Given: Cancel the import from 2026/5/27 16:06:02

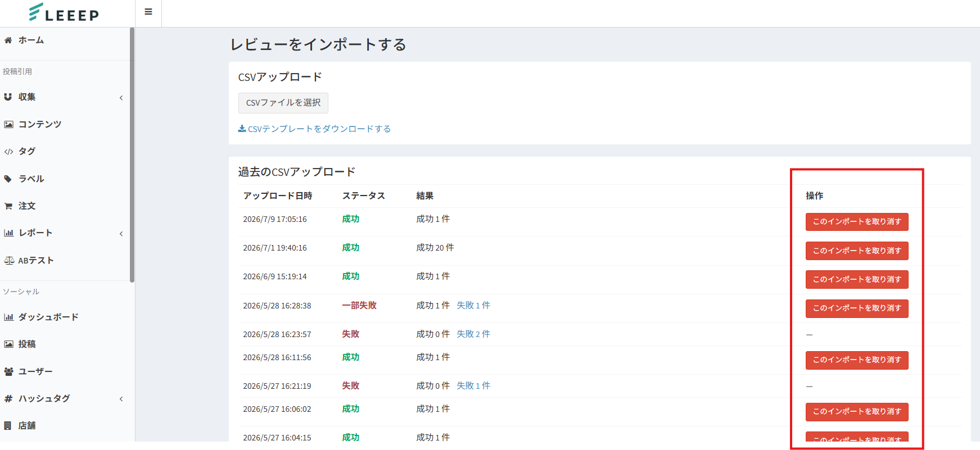Looking at the screenshot, I should [x=857, y=412].
